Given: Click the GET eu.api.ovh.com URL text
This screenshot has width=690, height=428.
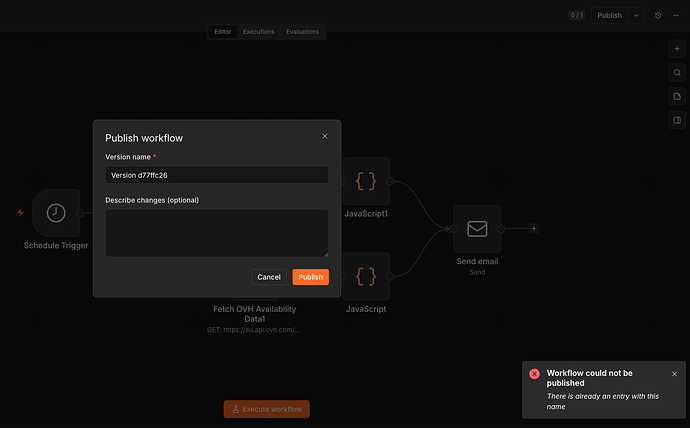Looking at the screenshot, I should tap(253, 330).
